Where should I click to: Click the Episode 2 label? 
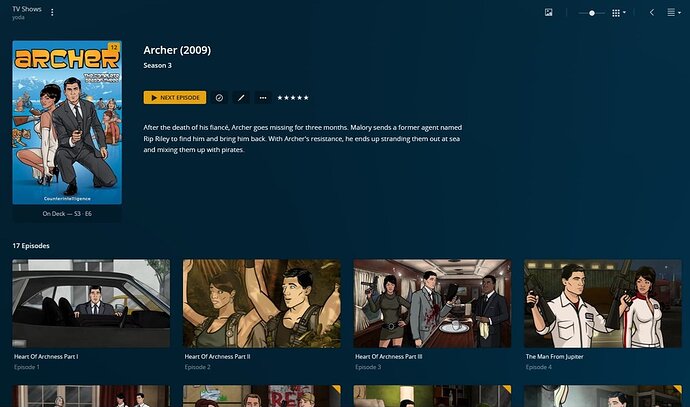pos(198,367)
